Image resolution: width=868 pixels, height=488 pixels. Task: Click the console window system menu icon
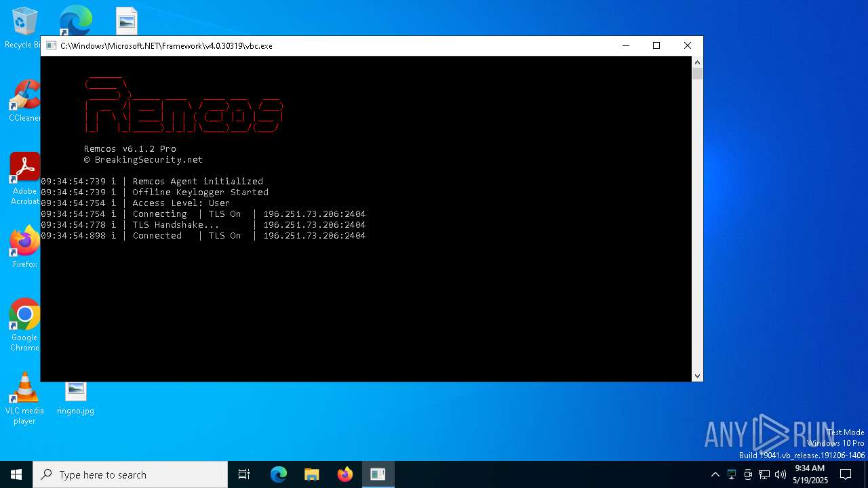tap(51, 46)
